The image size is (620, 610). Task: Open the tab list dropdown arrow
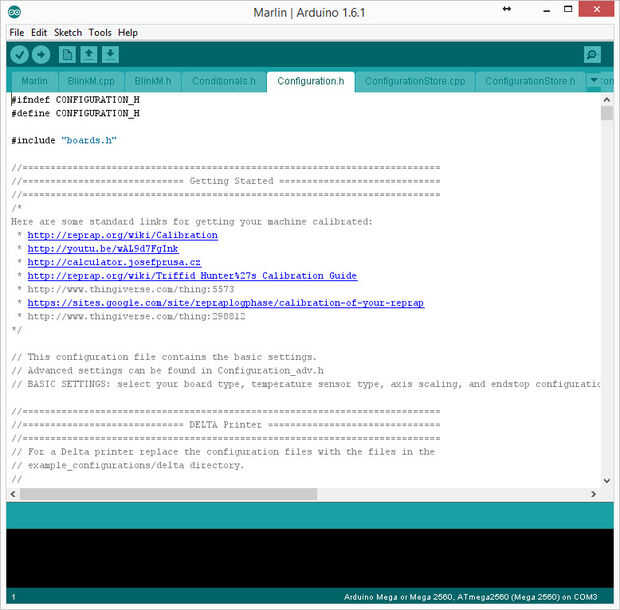pos(594,80)
